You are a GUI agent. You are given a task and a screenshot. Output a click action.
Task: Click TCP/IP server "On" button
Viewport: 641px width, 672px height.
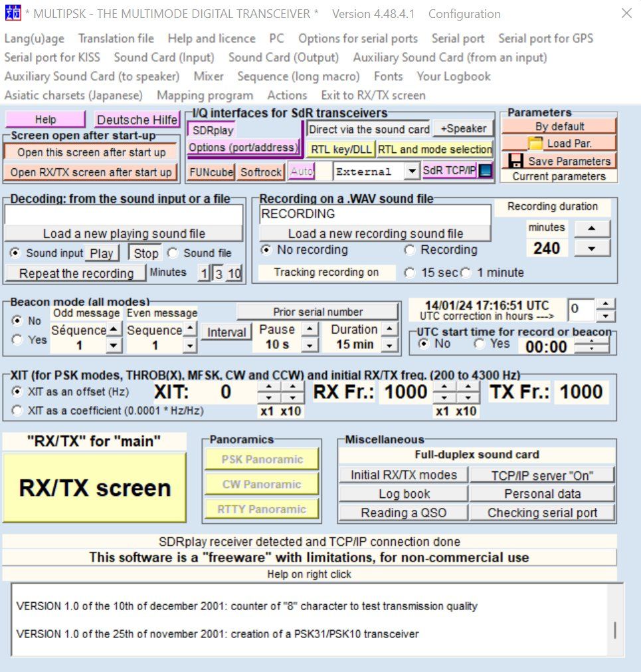tap(542, 475)
